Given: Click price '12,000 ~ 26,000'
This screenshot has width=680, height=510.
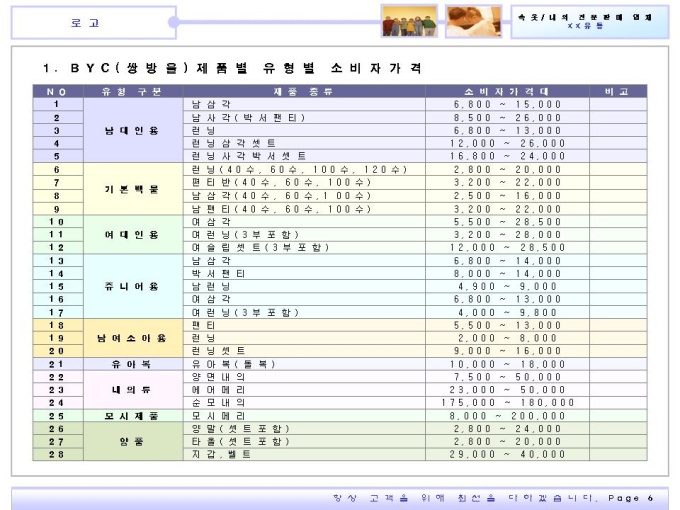Looking at the screenshot, I should point(507,143).
